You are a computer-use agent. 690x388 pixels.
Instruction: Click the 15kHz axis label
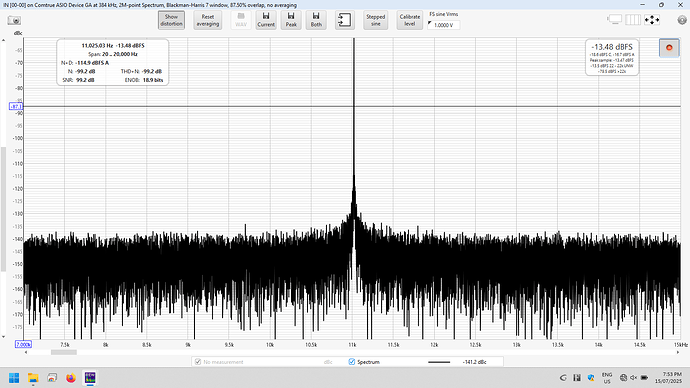pos(681,345)
